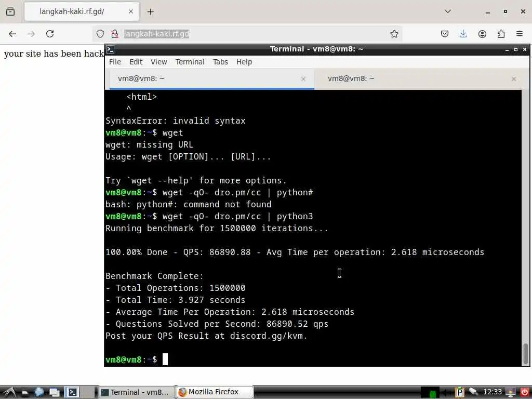The image size is (532, 399).
Task: Click 'Total Operations: 1500000' line
Action: (176, 288)
